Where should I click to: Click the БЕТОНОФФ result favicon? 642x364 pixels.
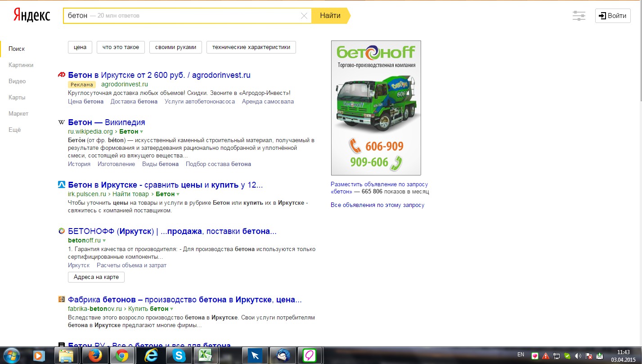point(62,231)
